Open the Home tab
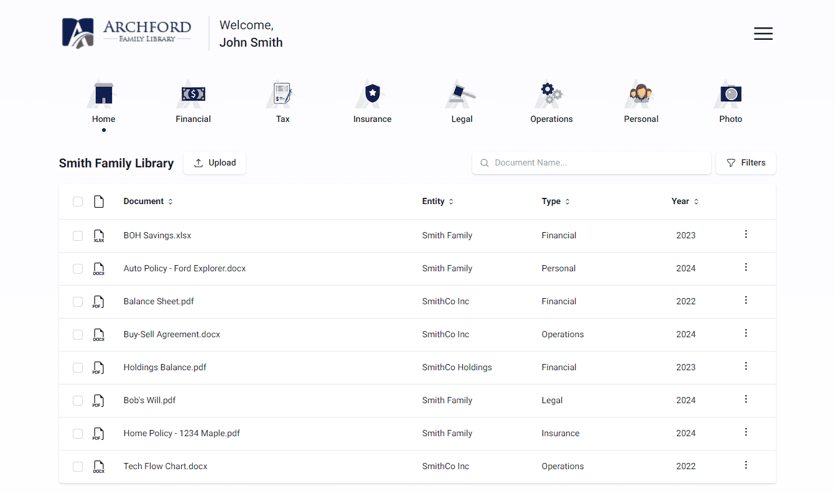 point(103,100)
